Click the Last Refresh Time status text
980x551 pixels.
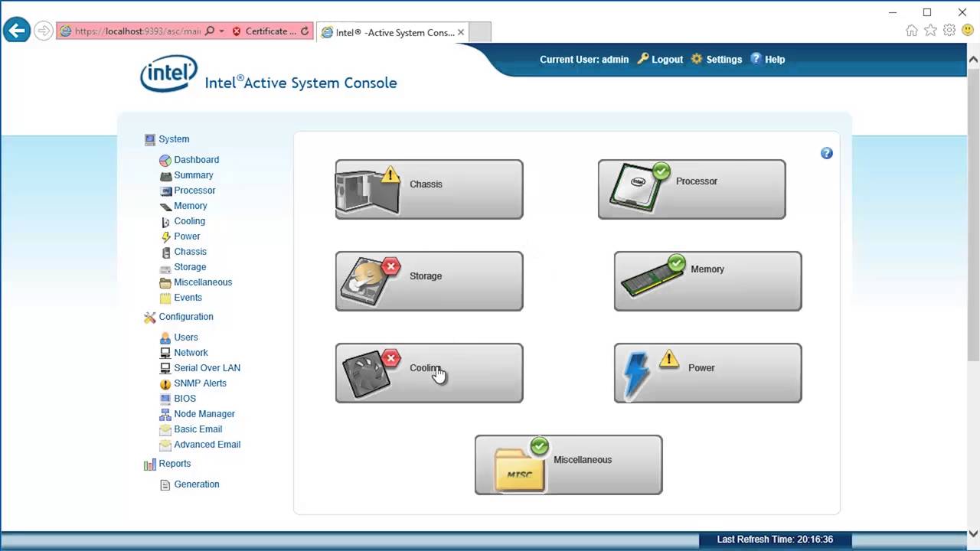point(775,540)
